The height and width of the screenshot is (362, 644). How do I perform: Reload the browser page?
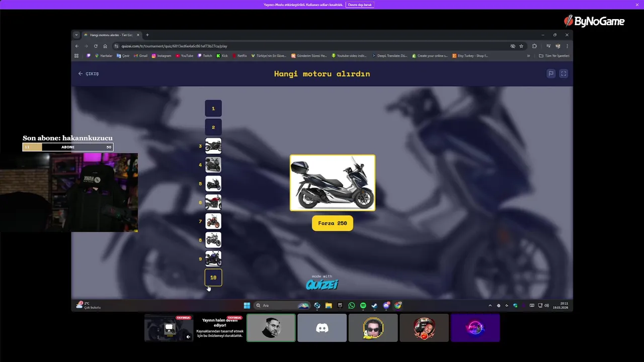point(96,46)
